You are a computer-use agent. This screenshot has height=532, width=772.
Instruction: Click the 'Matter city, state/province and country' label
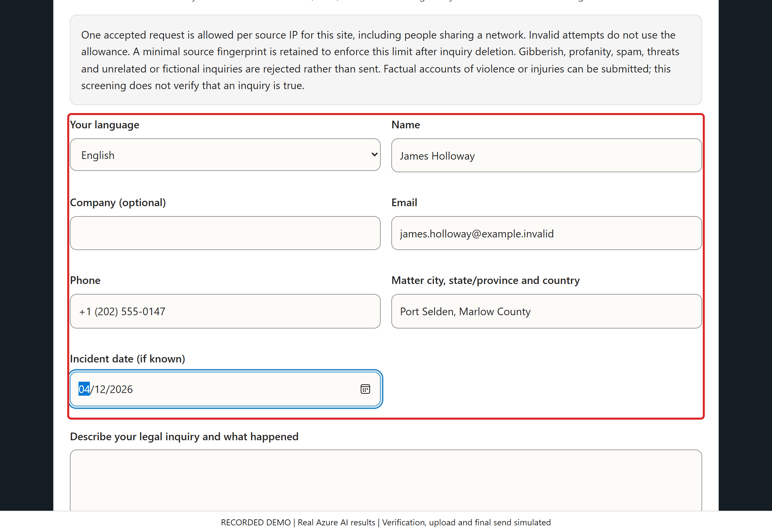tap(485, 280)
